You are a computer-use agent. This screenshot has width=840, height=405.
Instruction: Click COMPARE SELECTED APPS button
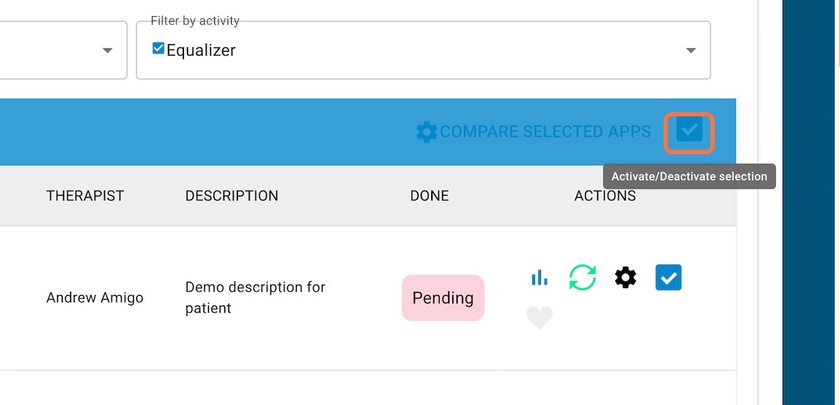click(x=534, y=132)
